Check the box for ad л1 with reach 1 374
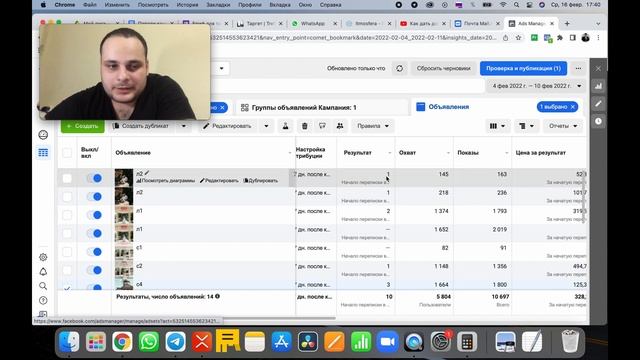640x360 pixels. point(67,215)
